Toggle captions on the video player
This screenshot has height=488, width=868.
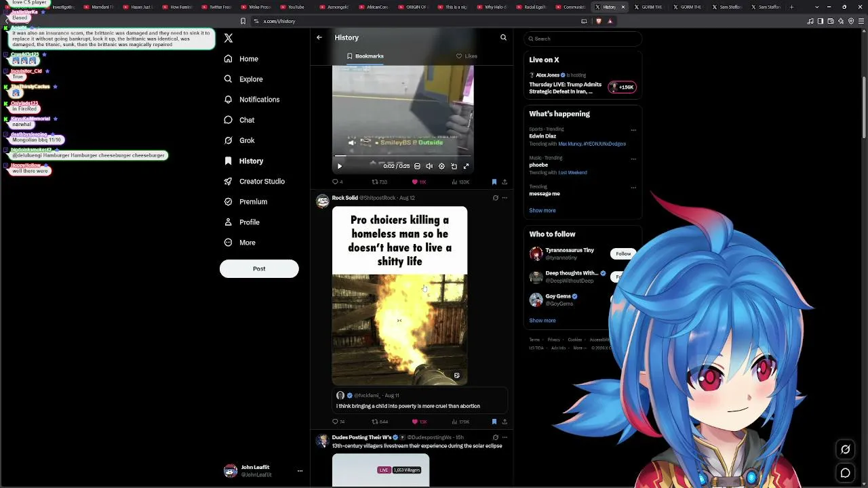click(x=417, y=166)
